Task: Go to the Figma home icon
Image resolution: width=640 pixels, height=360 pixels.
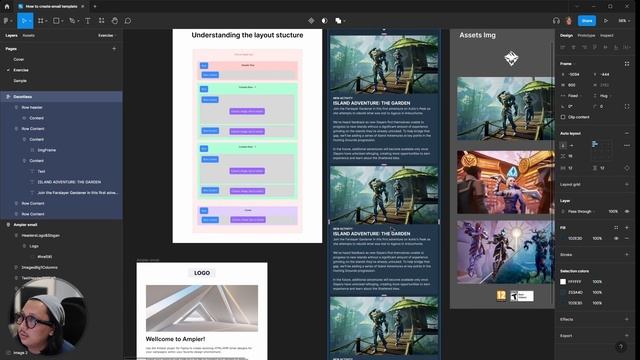Action: (7, 7)
